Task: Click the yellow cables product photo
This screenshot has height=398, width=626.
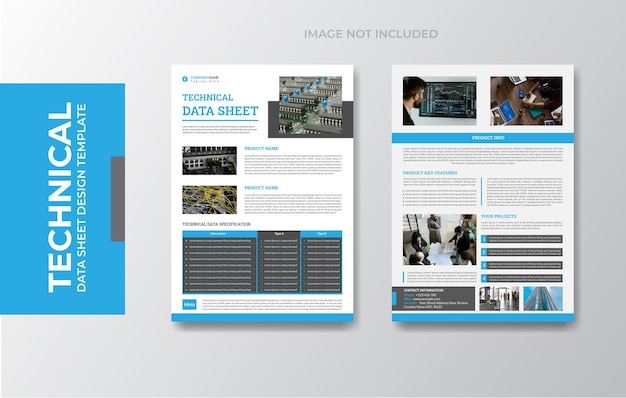Action: [x=210, y=200]
